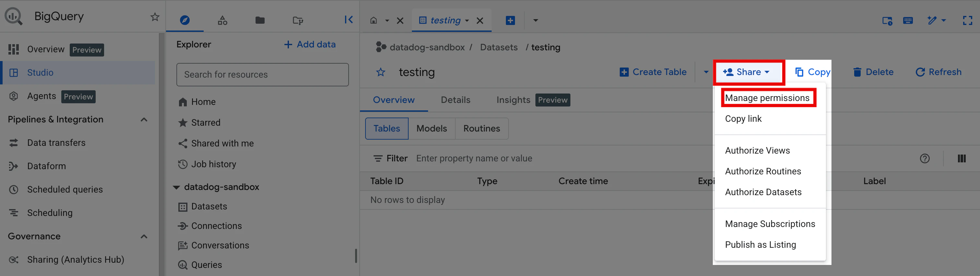Click the Add data button

310,44
